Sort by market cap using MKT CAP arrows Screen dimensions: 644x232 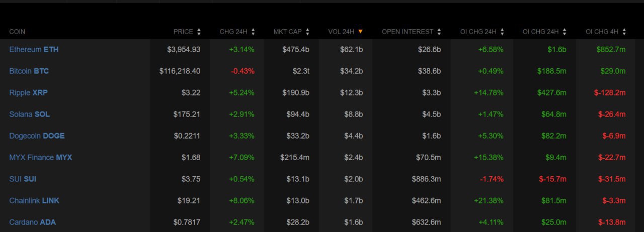(x=307, y=32)
